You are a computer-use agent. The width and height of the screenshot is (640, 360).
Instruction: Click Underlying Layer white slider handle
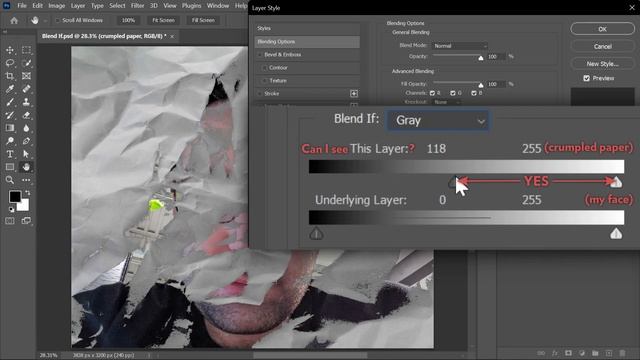616,234
